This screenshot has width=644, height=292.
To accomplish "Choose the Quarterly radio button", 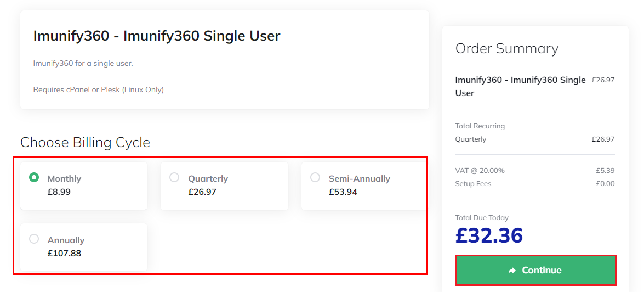I will pos(174,177).
